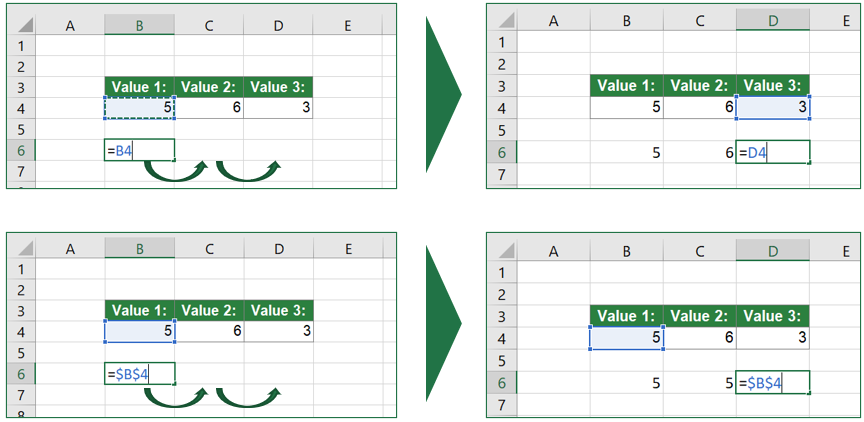Click the =D4 formula cell
The width and height of the screenshot is (864, 422).
click(x=773, y=152)
